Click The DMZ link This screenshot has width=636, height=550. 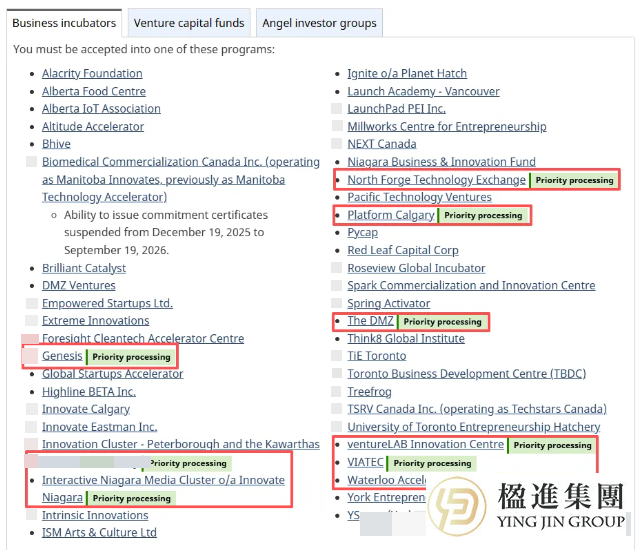(370, 321)
